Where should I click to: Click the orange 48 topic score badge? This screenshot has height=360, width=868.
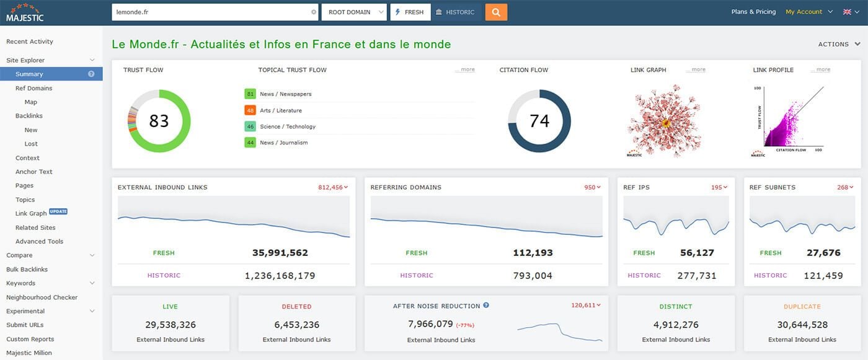click(250, 110)
